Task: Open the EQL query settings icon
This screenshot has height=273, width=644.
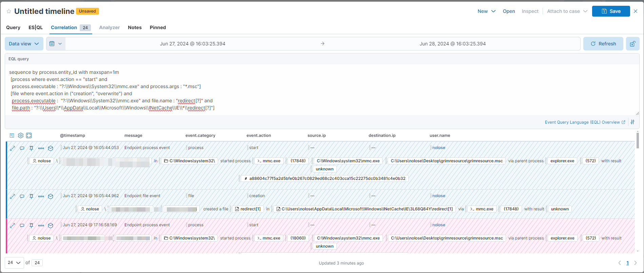Action: [x=632, y=122]
